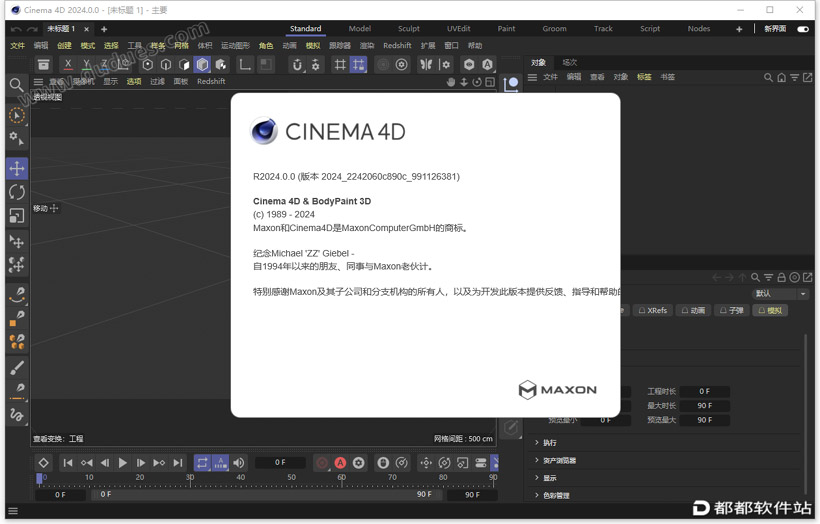
Task: Jump to the animation start
Action: (67, 463)
